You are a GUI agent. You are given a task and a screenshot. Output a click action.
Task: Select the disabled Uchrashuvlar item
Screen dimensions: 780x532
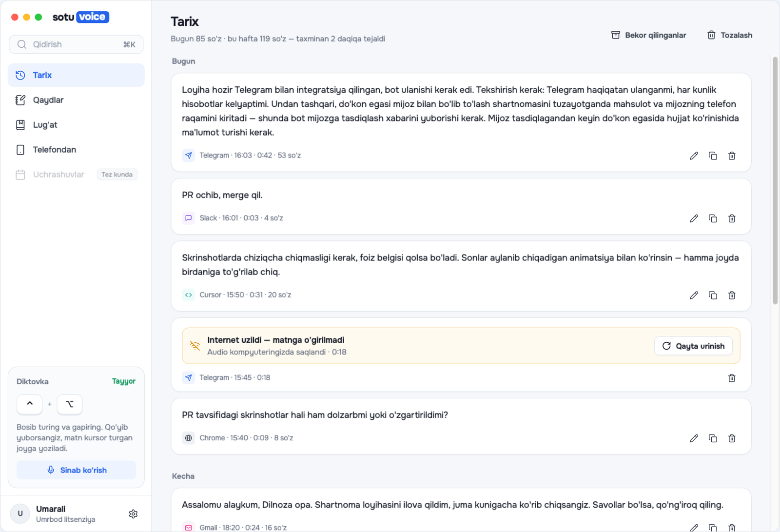[76, 175]
